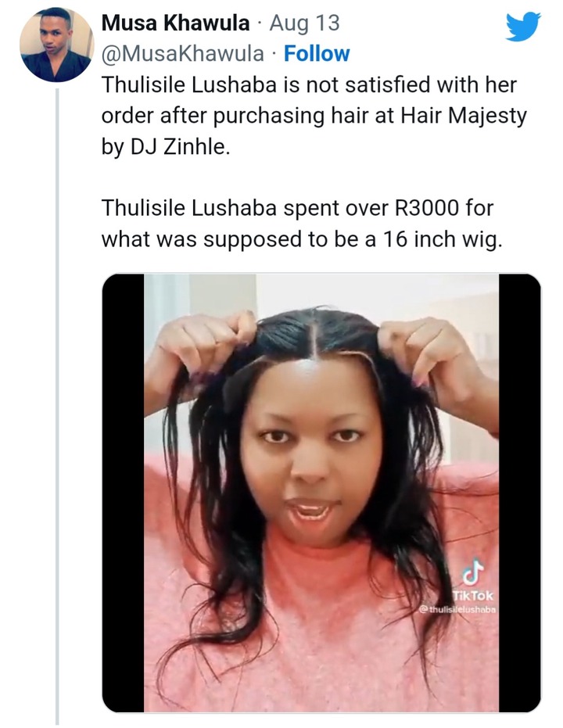Open Musa Khawula's profile avatar
This screenshot has height=728, width=563.
(56, 45)
